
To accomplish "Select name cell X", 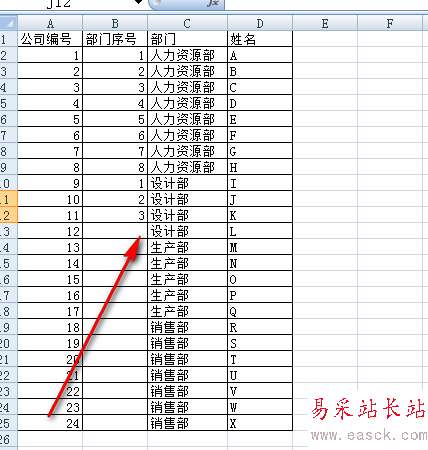I will click(260, 423).
